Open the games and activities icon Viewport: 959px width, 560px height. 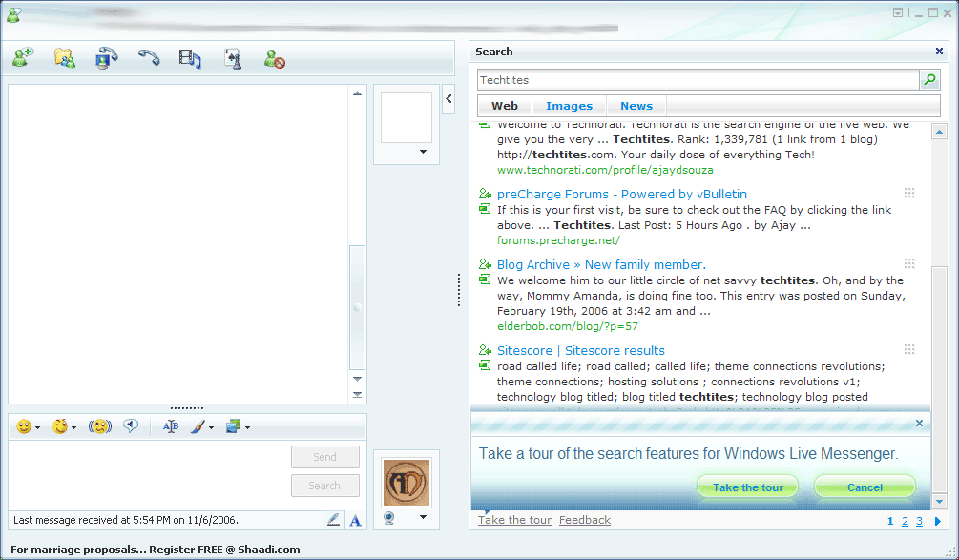click(x=233, y=59)
